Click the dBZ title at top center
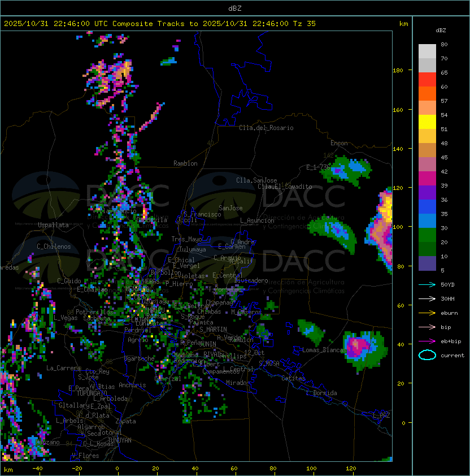Image resolution: width=470 pixels, height=476 pixels. click(235, 8)
